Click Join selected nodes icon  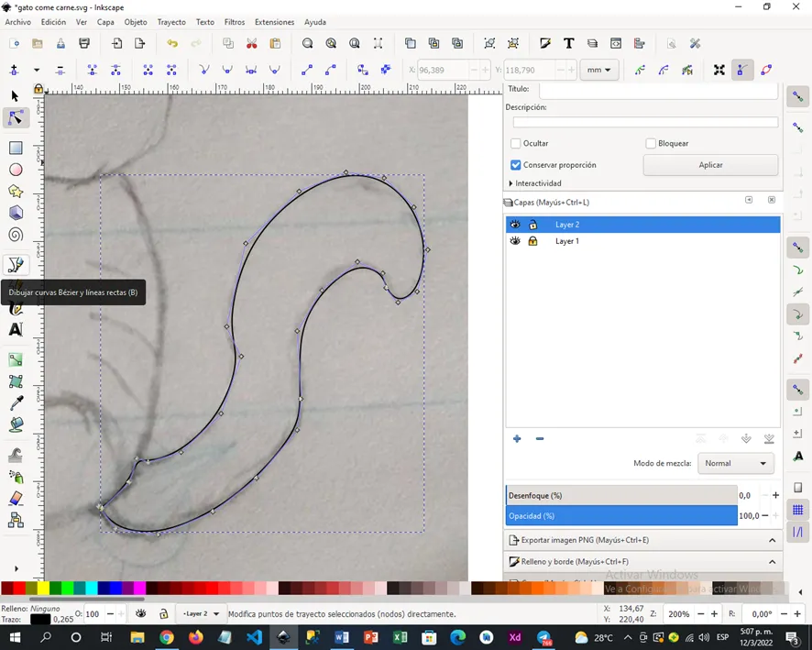(x=93, y=70)
